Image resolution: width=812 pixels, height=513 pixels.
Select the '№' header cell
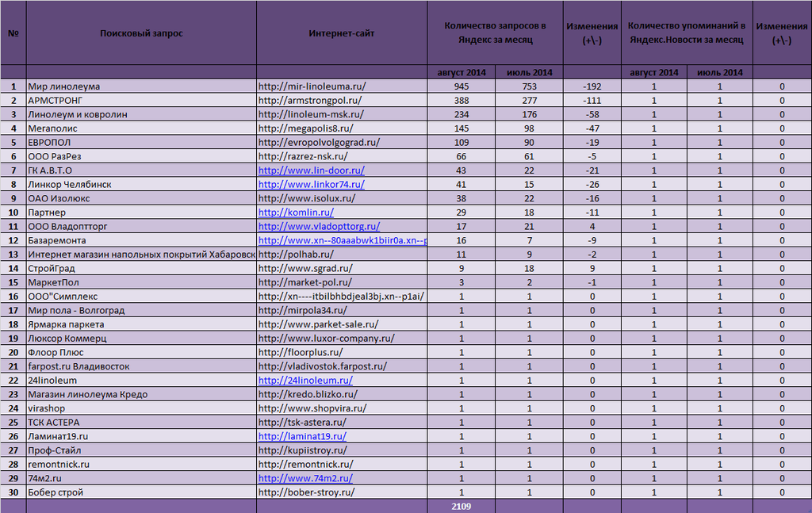point(13,33)
